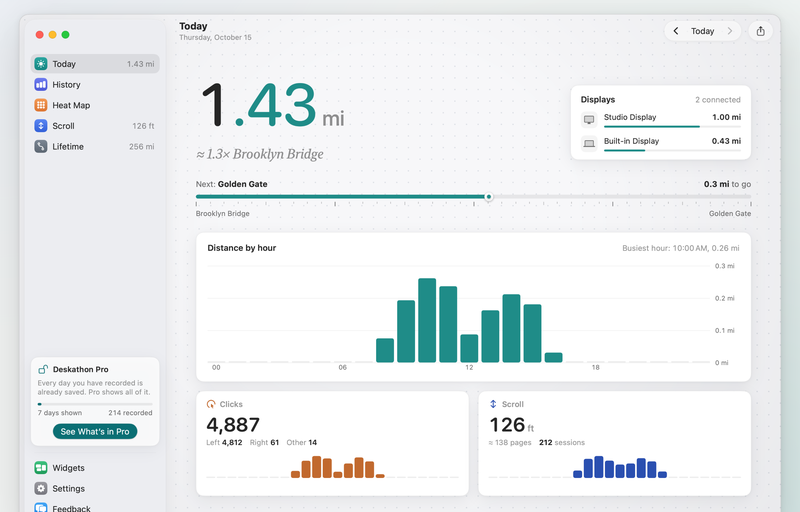Click the Built-in Display laptop icon

click(589, 143)
